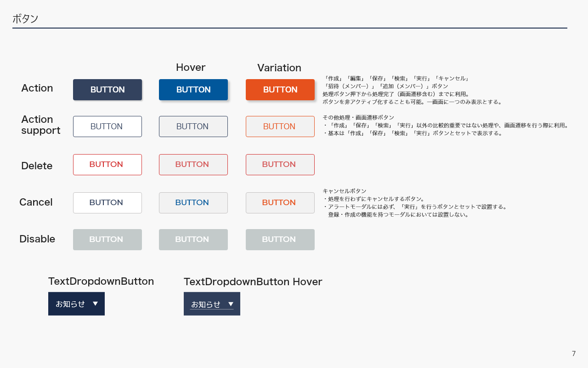Expand the arrow on default お知らせ dropdown
588x368 pixels.
coord(96,304)
